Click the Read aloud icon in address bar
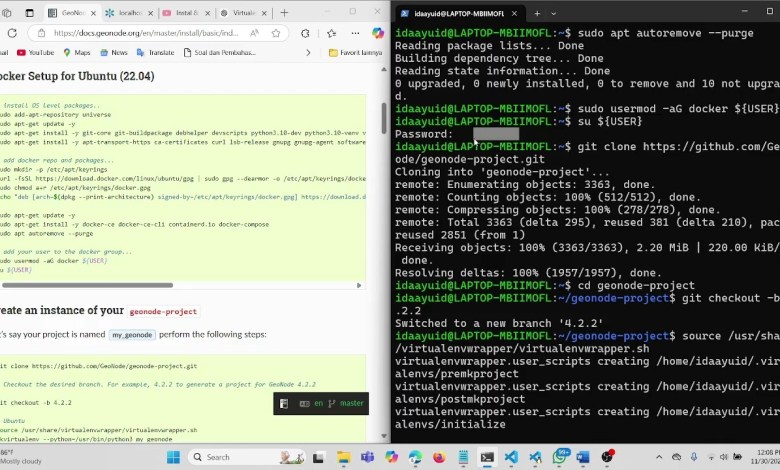 254,33
